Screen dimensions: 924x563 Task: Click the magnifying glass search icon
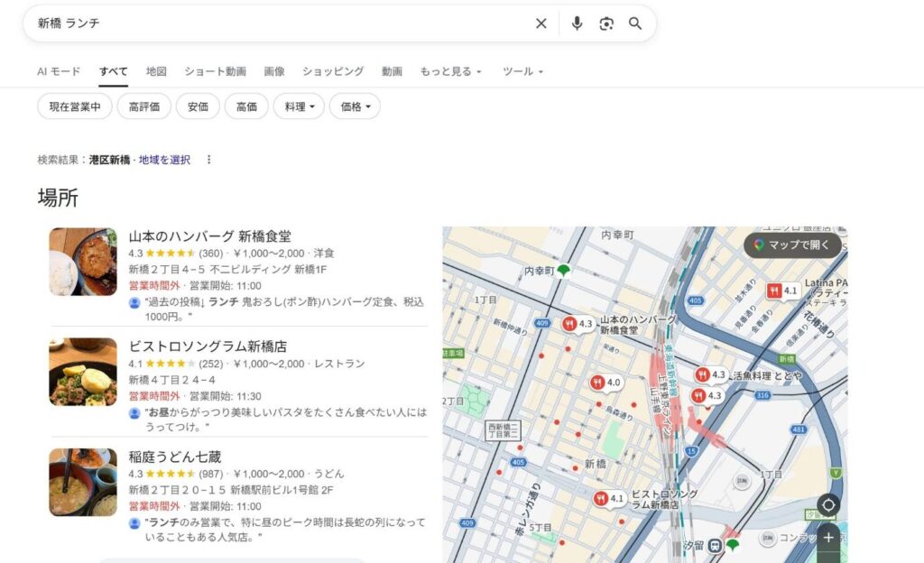[x=635, y=23]
